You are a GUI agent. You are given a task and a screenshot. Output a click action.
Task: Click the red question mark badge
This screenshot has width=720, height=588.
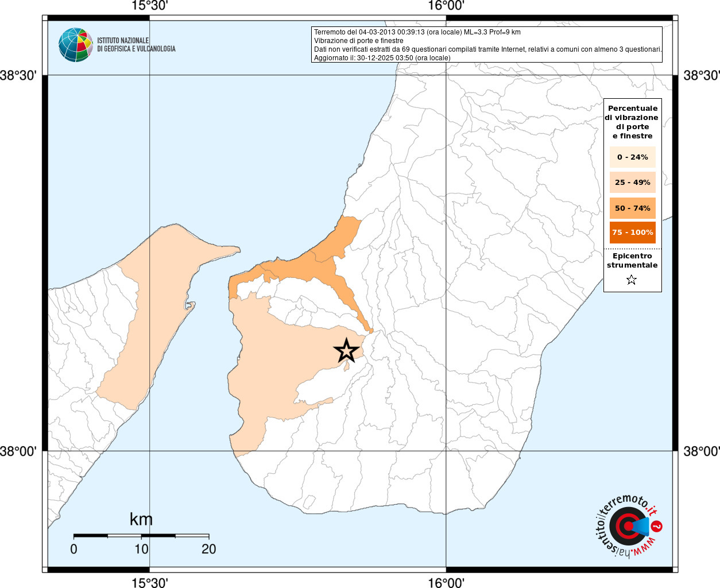[x=657, y=526]
